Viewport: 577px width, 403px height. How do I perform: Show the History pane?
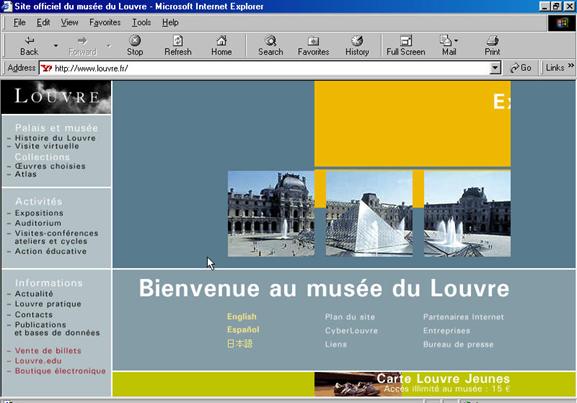coord(357,46)
